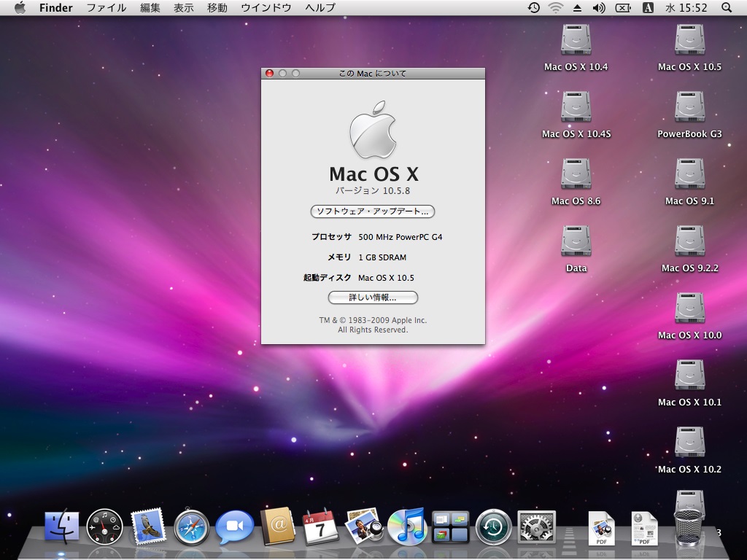
Task: Click version text バージョン 10.5.8
Action: click(373, 190)
